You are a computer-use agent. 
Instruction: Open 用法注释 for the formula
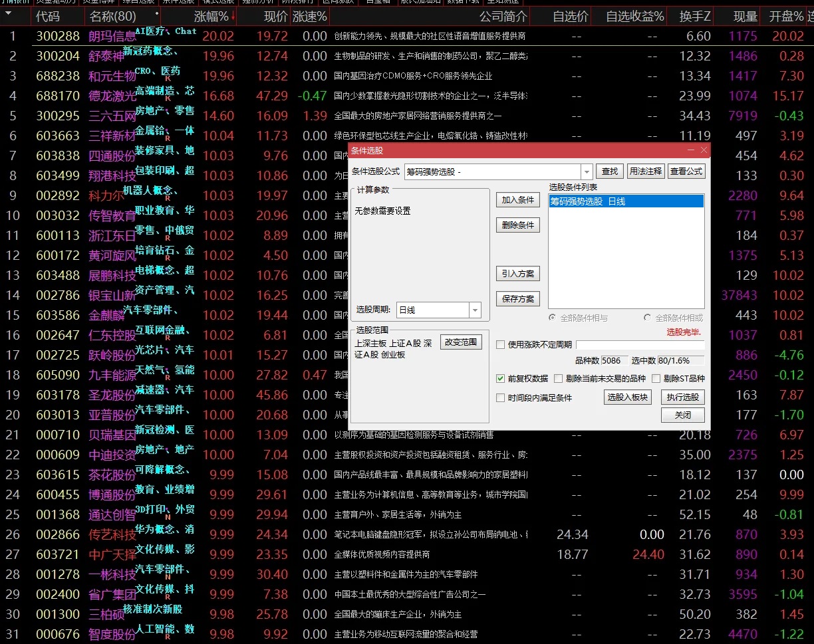tap(646, 171)
